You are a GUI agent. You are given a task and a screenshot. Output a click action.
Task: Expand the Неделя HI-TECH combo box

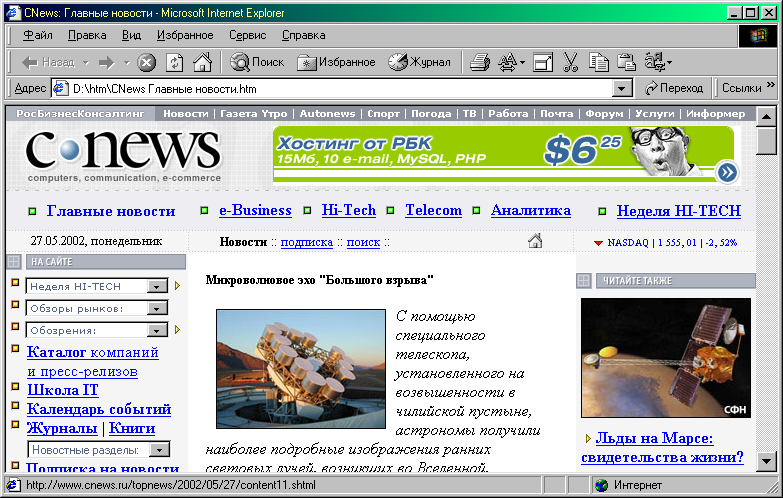(x=157, y=287)
